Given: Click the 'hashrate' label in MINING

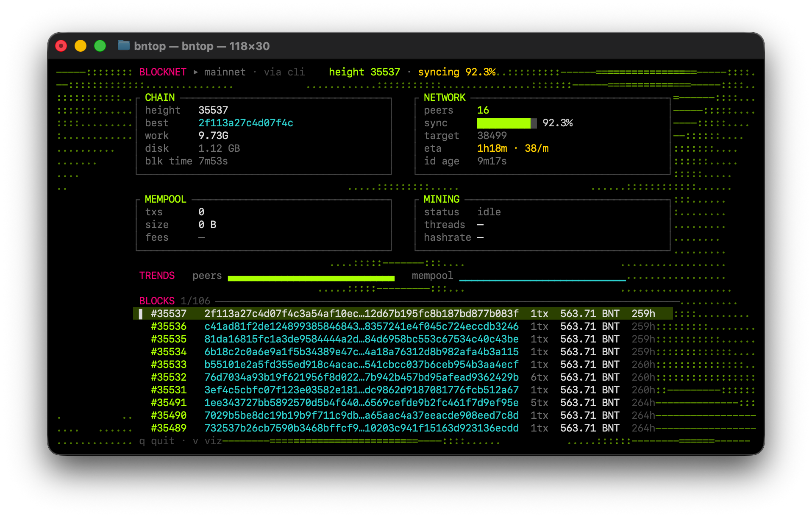Looking at the screenshot, I should (x=448, y=237).
